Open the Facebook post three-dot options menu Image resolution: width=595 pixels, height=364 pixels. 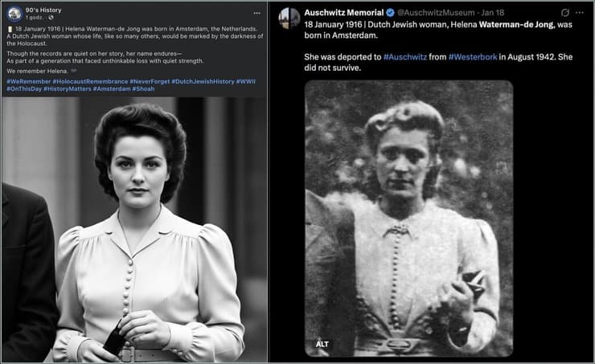pyautogui.click(x=256, y=14)
